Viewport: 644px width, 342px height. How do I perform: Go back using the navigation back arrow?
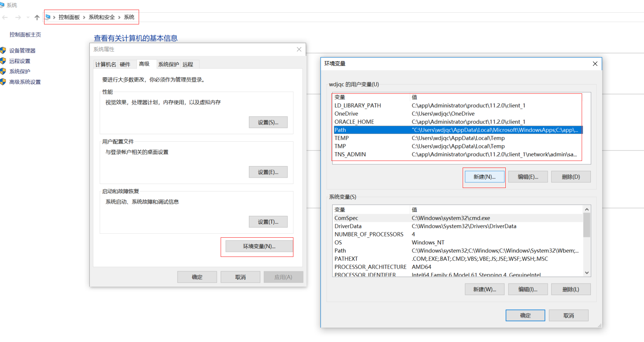[5, 17]
